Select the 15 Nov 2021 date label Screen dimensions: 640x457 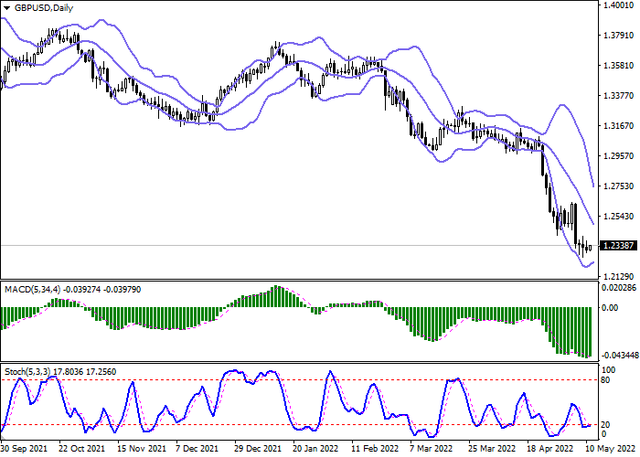pos(138,450)
